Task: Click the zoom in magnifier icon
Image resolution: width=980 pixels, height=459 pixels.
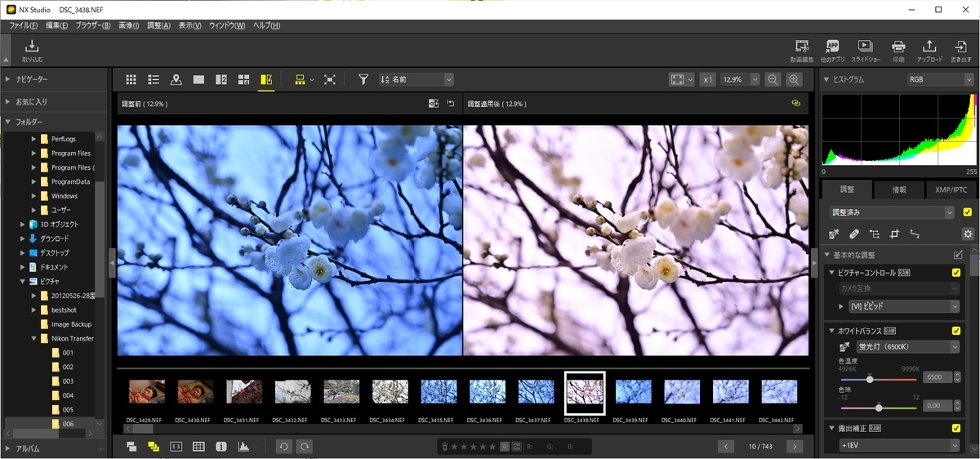Action: [x=794, y=79]
